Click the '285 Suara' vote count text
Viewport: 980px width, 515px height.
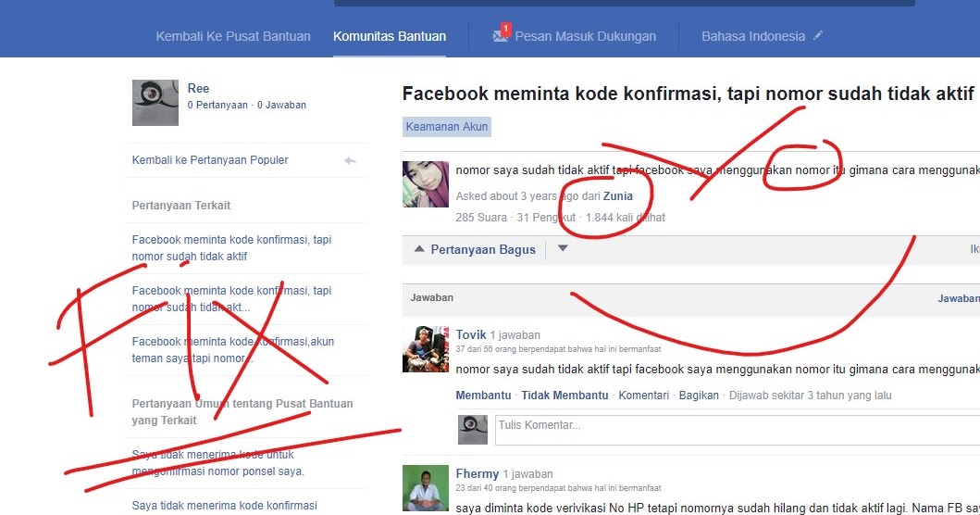pos(481,218)
